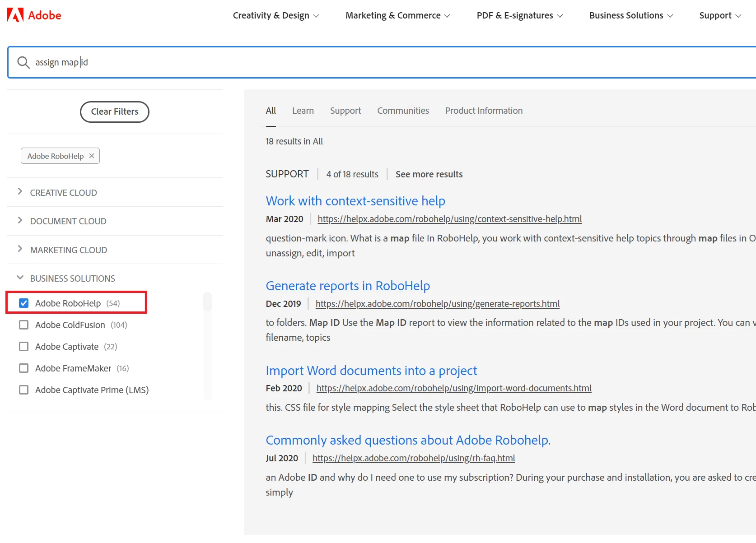Check the Adobe FrameMaker checkbox

[23, 368]
